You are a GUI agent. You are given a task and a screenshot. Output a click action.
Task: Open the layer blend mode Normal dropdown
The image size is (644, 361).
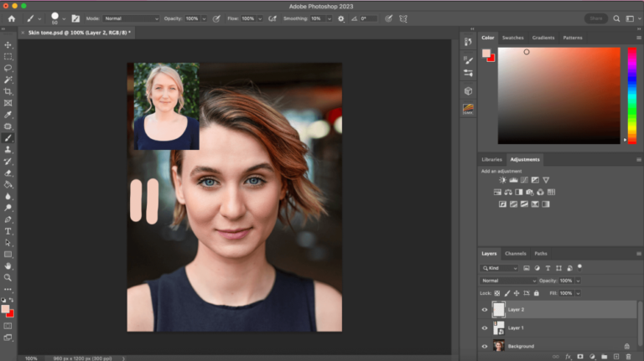coord(508,281)
